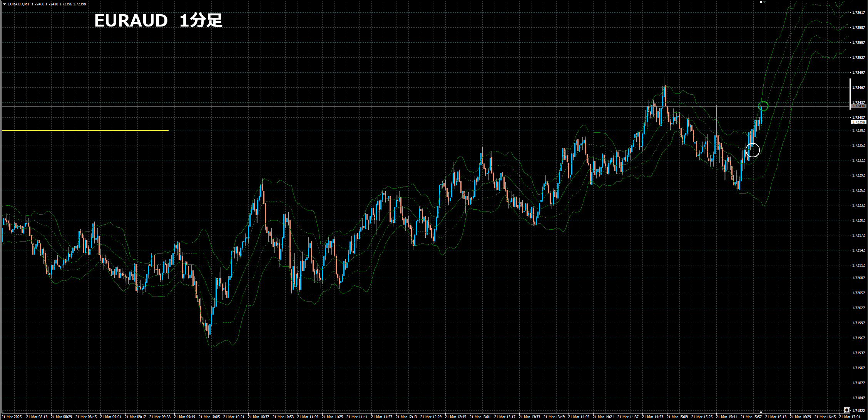Click time axis label 21 Mar 14:05
The height and width of the screenshot is (420, 868).
579,417
